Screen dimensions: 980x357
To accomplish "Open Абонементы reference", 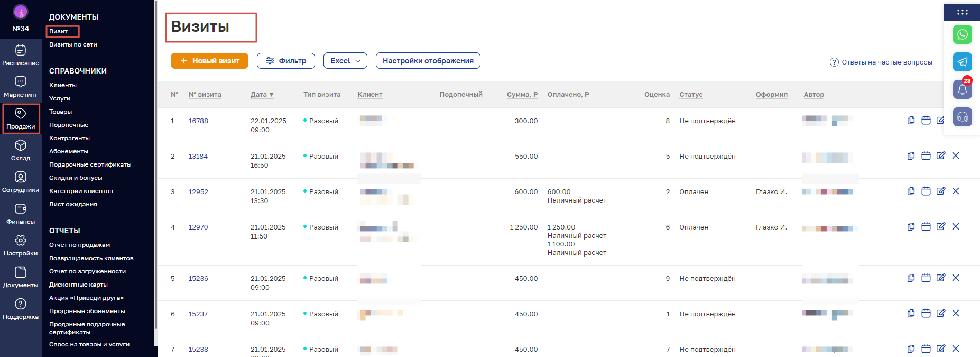I will coord(69,151).
